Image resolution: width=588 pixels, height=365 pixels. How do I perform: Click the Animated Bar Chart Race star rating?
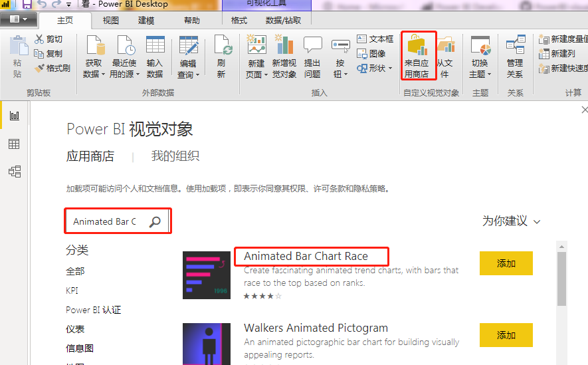[262, 297]
